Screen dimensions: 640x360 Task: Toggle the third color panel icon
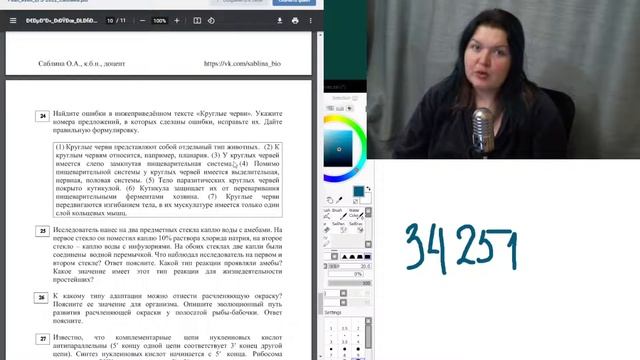coord(349,108)
